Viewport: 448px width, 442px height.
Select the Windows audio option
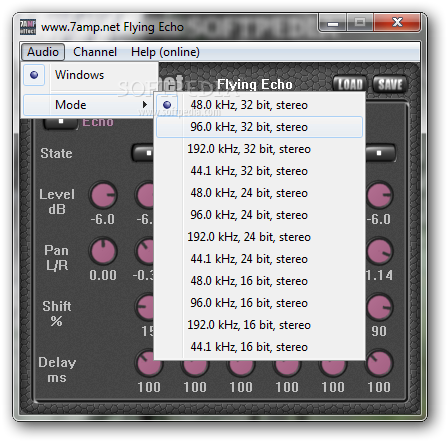[89, 75]
